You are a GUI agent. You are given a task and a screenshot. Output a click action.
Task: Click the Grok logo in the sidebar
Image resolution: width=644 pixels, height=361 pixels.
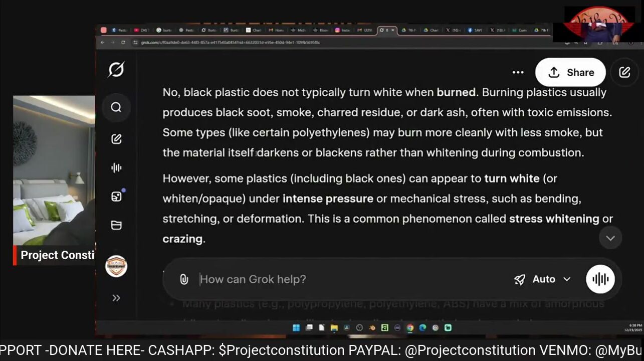(116, 70)
